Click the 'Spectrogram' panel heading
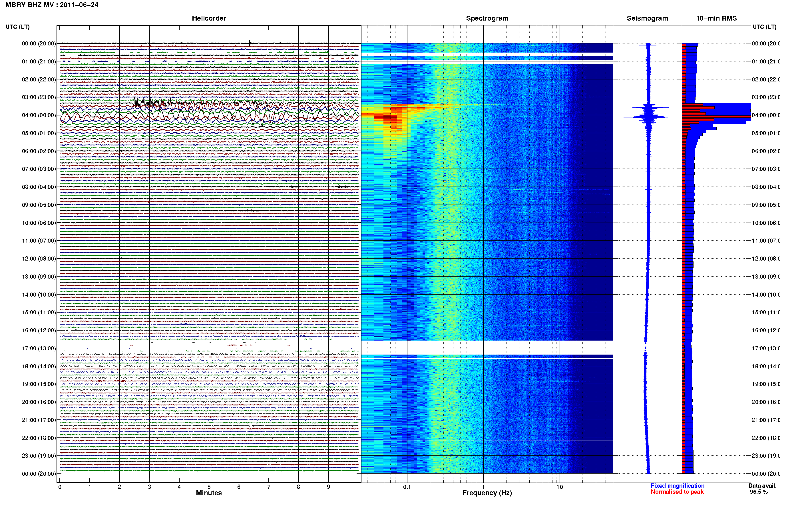 coord(487,18)
